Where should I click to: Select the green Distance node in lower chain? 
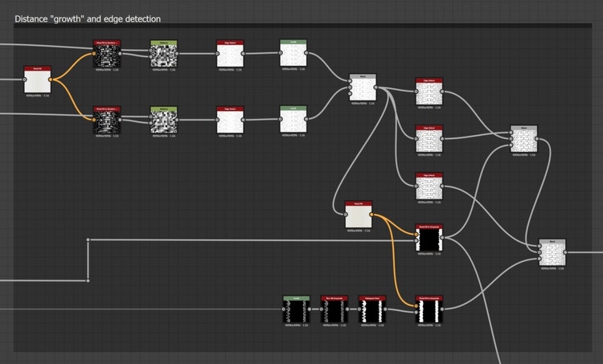[164, 120]
